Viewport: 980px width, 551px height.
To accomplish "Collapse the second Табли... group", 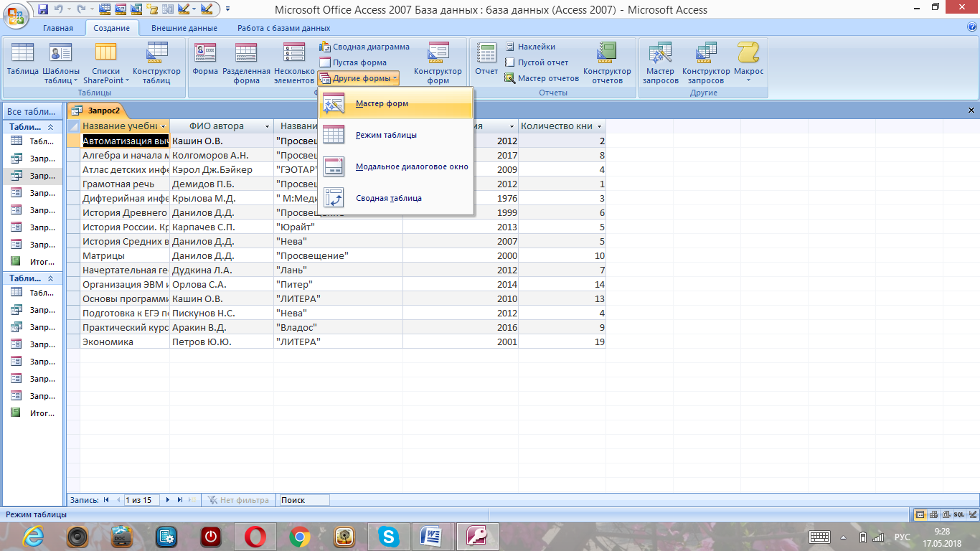I will [50, 278].
